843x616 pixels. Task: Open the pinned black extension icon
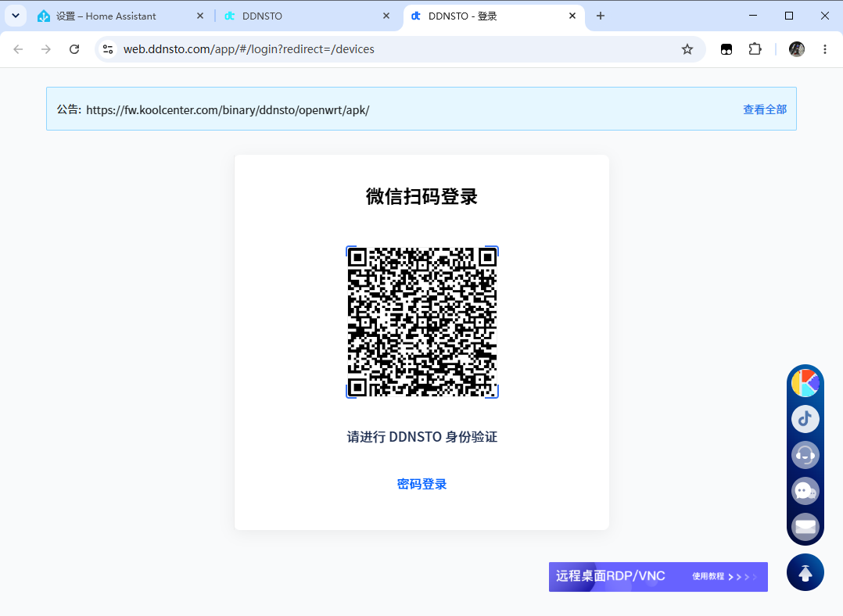[x=726, y=49]
